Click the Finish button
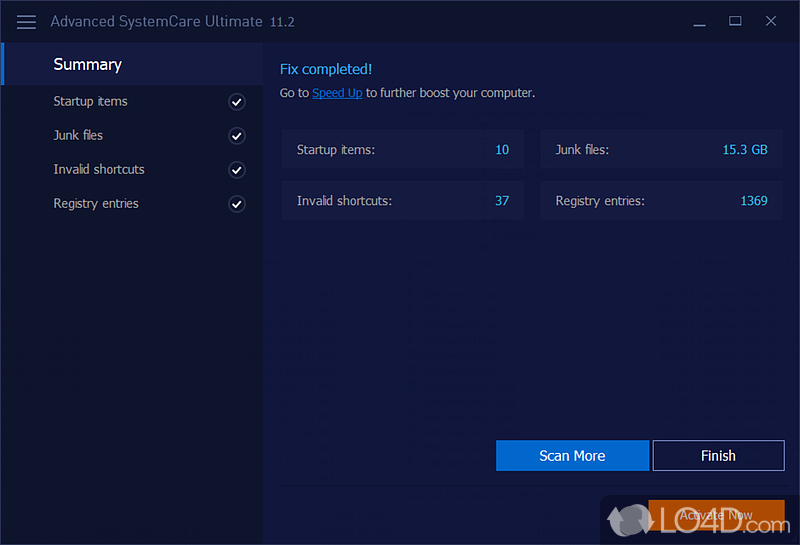Screen dimensions: 800x545 coord(718,455)
